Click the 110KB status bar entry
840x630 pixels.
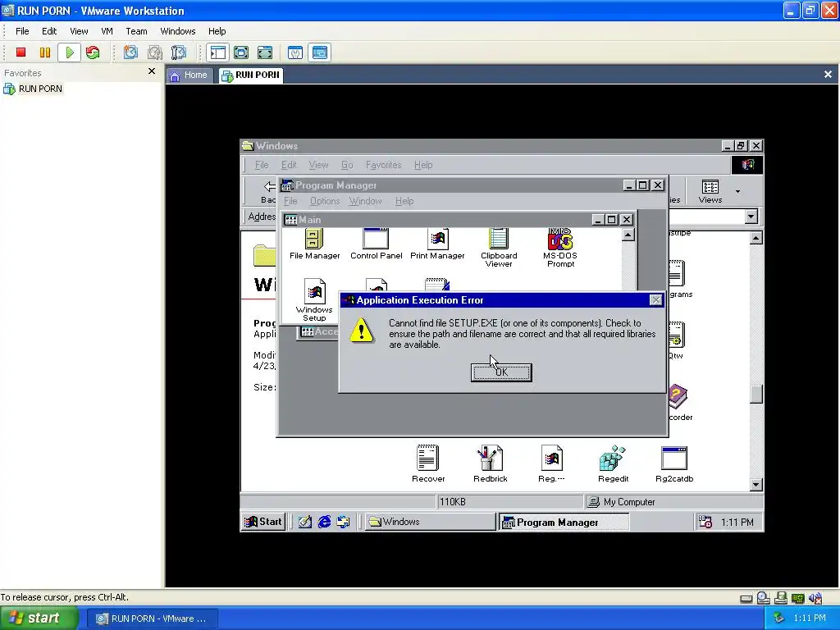coord(509,502)
